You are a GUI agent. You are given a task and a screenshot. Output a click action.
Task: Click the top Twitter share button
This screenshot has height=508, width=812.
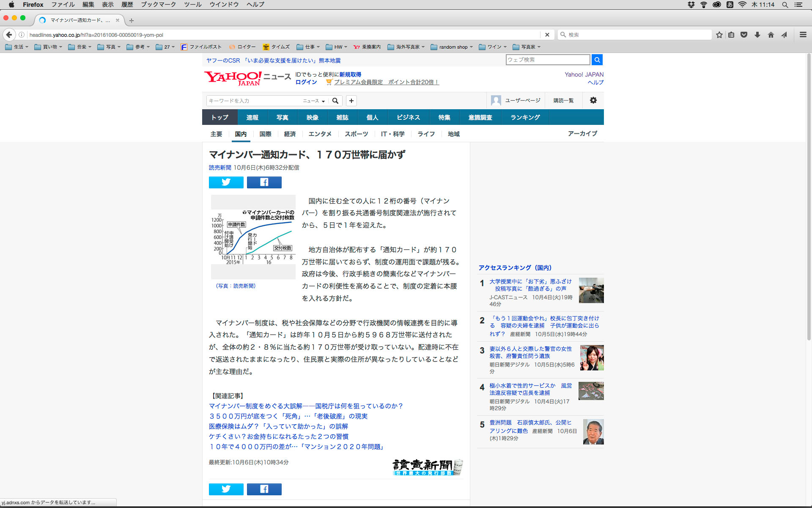pyautogui.click(x=226, y=182)
